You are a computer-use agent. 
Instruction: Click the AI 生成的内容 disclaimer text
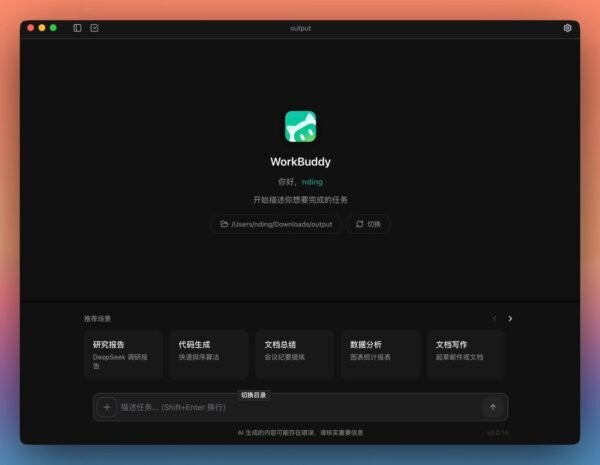point(300,433)
